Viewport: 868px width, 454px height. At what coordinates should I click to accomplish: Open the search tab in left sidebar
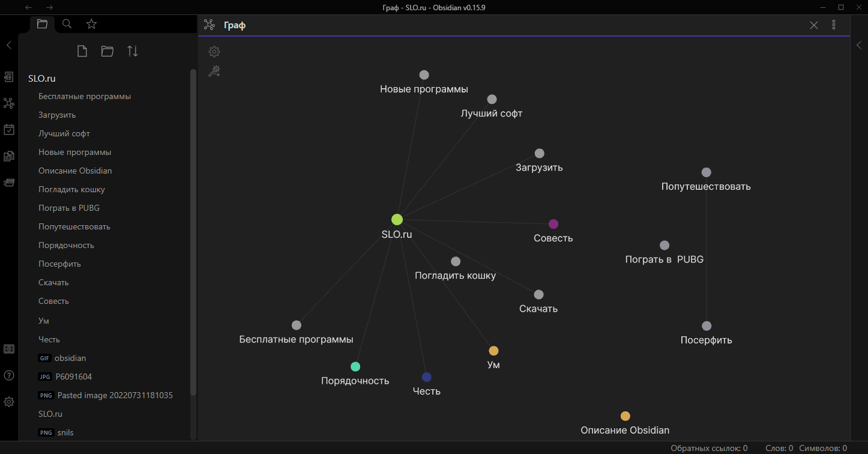tap(67, 24)
